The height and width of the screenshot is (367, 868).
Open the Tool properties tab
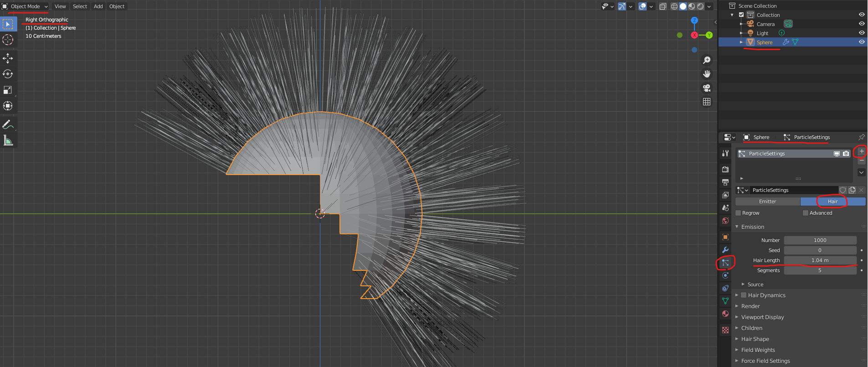[x=725, y=154]
